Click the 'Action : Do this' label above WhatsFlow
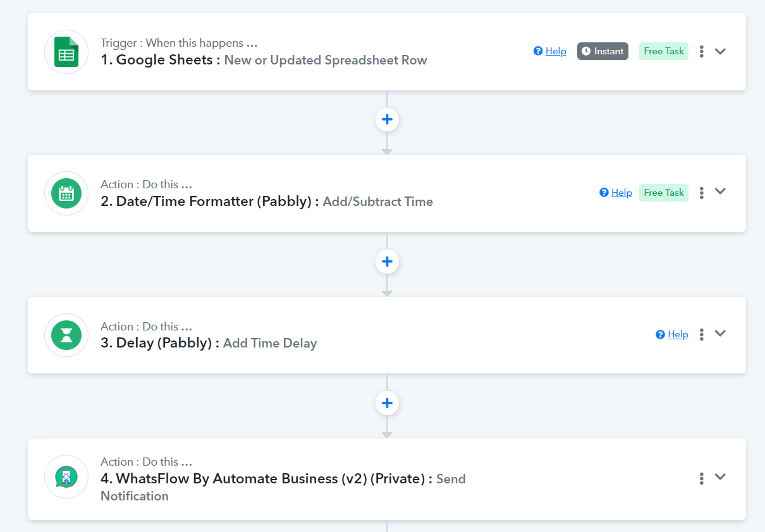This screenshot has width=765, height=532. [146, 461]
